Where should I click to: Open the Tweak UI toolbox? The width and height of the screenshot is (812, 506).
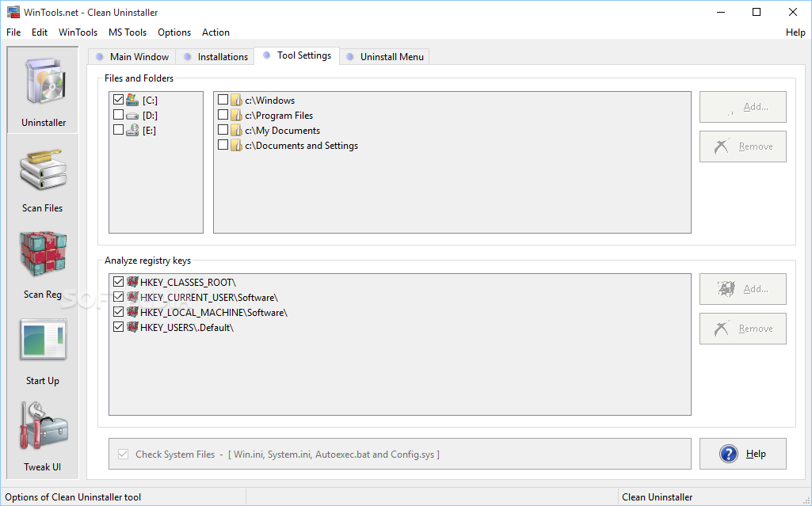pyautogui.click(x=43, y=438)
